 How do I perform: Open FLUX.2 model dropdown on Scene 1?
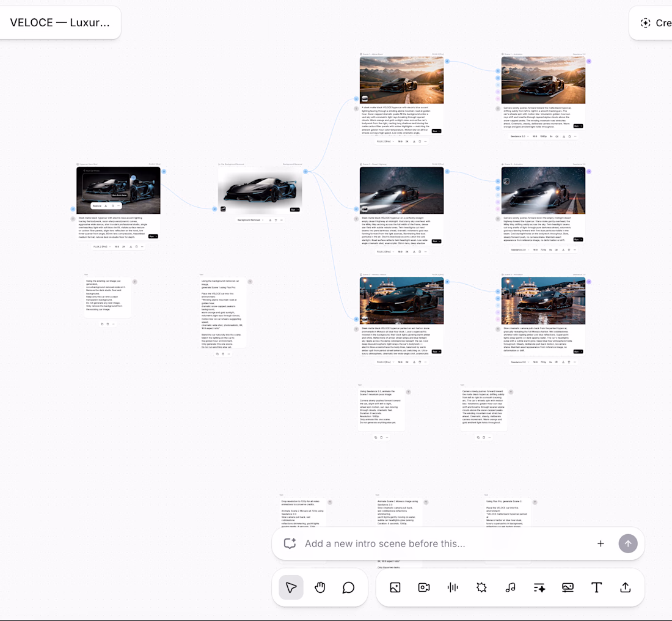385,142
